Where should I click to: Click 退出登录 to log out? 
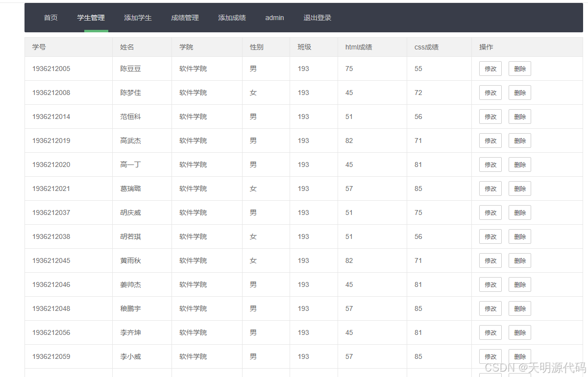coord(317,18)
